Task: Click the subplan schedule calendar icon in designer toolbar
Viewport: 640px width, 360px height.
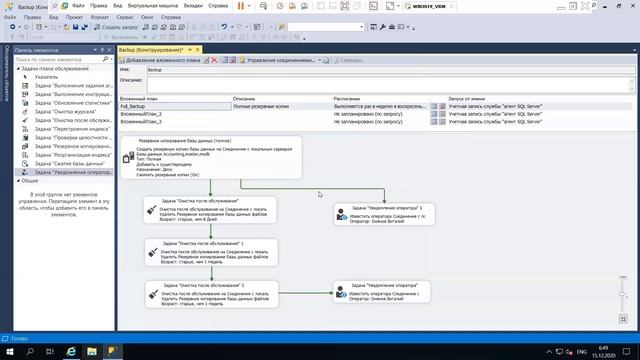Action: 225,60
